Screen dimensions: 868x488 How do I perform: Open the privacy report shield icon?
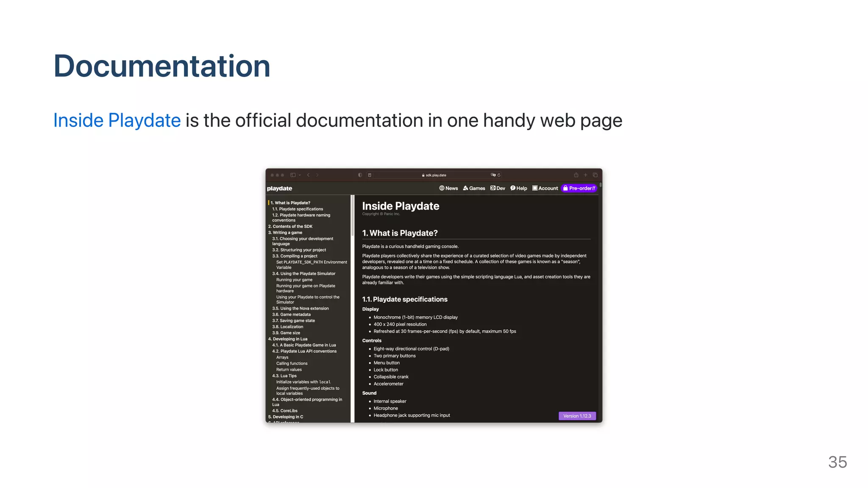coord(360,175)
